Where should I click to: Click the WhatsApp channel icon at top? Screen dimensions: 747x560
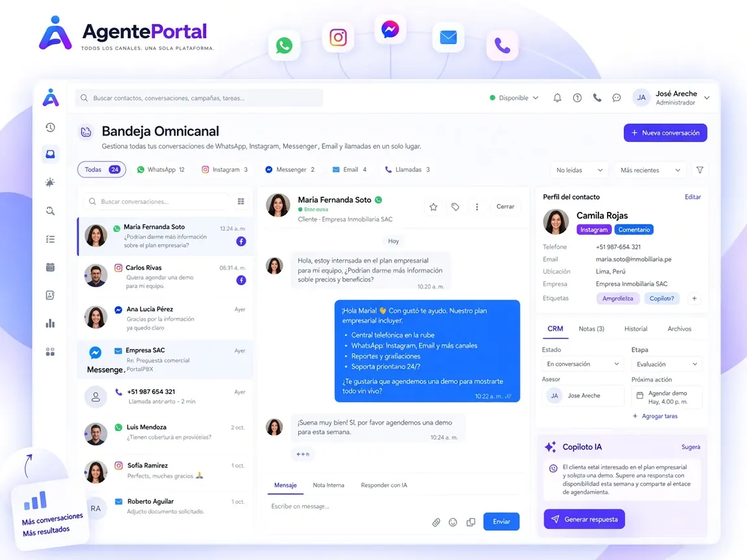coord(285,46)
